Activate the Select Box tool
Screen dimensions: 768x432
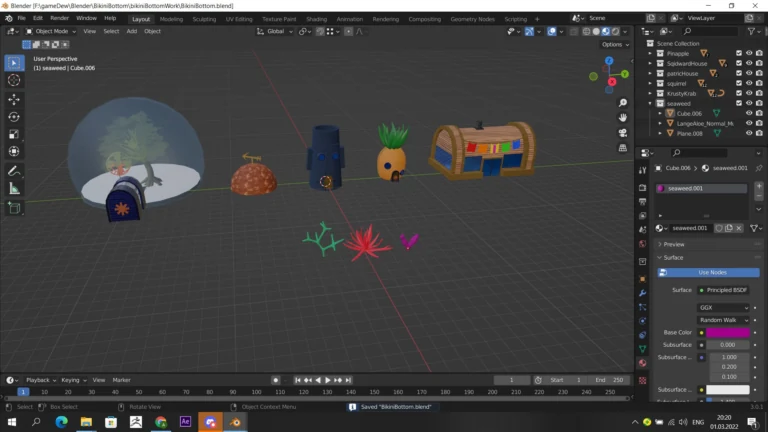point(14,63)
